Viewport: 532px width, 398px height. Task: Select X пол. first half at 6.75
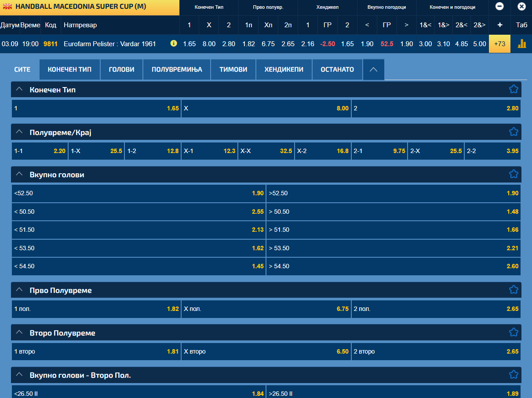tap(266, 309)
